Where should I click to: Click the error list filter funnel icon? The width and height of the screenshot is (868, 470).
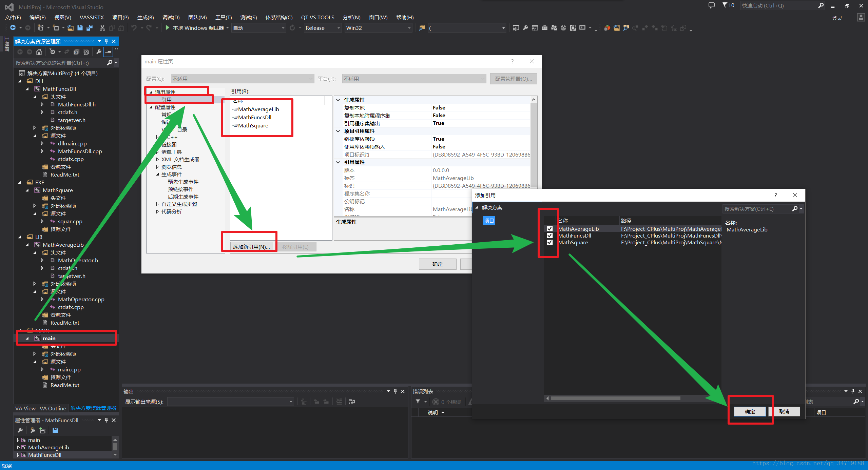(418, 402)
